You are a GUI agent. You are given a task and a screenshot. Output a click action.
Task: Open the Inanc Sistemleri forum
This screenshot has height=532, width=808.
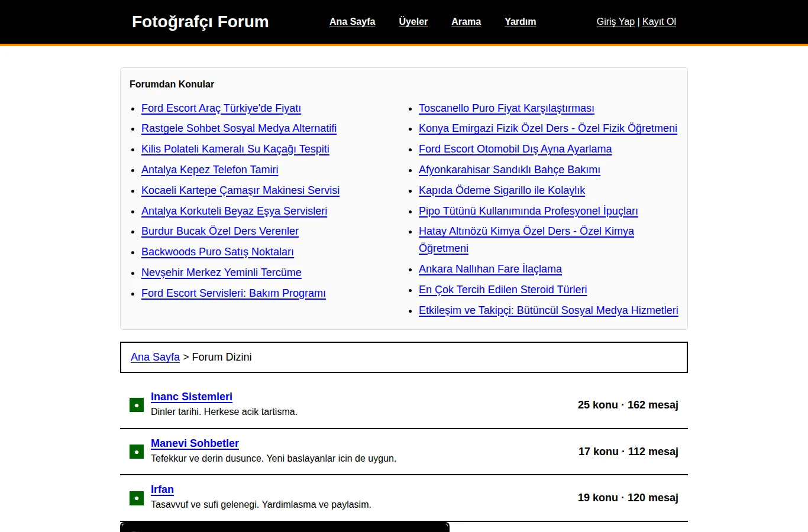click(192, 397)
